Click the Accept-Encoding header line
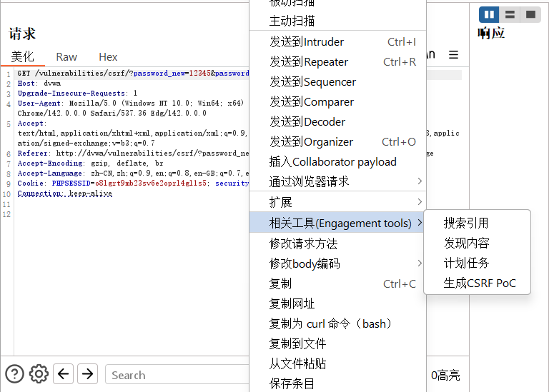Image resolution: width=549 pixels, height=392 pixels. (x=90, y=163)
